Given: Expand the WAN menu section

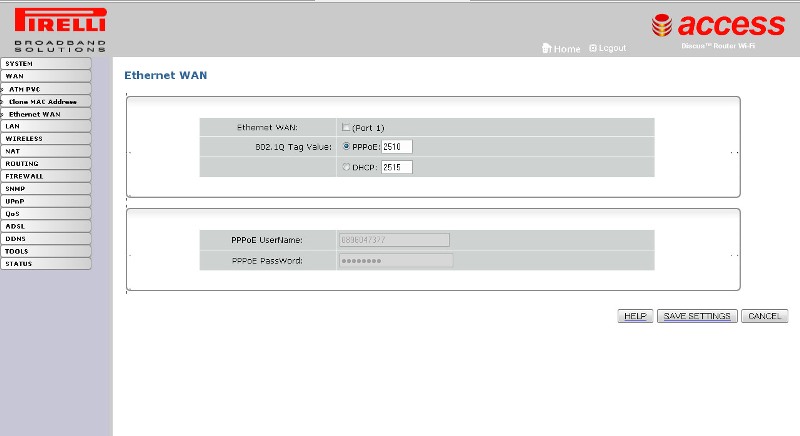Looking at the screenshot, I should (45, 76).
